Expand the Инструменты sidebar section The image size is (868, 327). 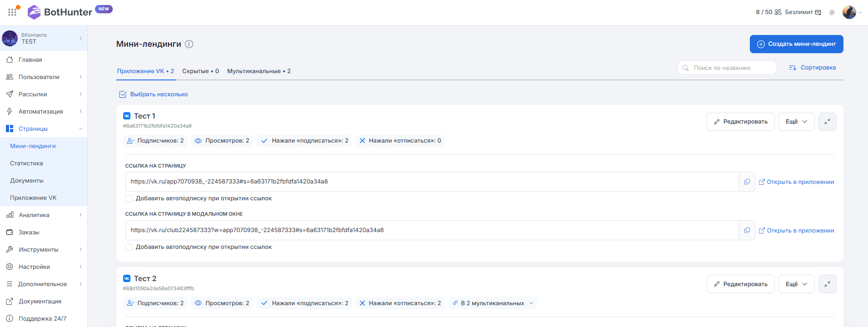(x=80, y=249)
